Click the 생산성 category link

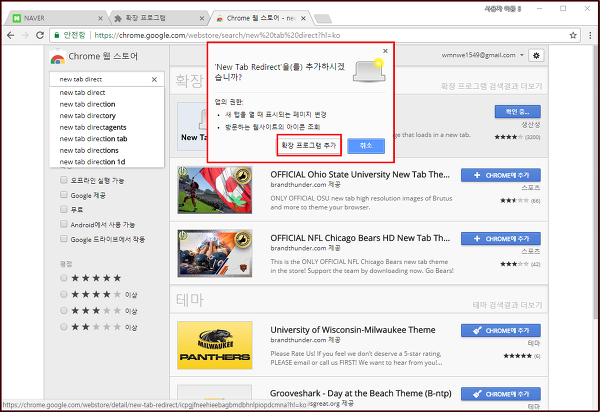[531, 125]
